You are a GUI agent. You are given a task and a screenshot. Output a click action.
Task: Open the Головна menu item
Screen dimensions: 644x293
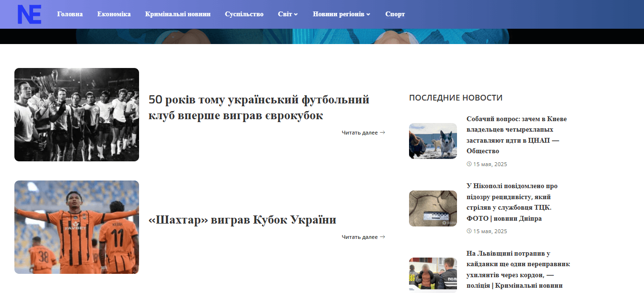[70, 14]
